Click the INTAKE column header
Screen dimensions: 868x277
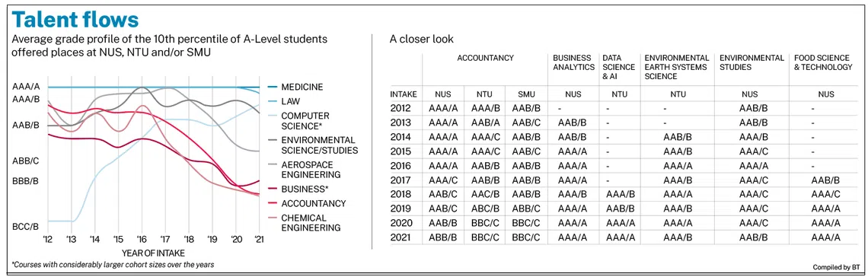point(404,94)
